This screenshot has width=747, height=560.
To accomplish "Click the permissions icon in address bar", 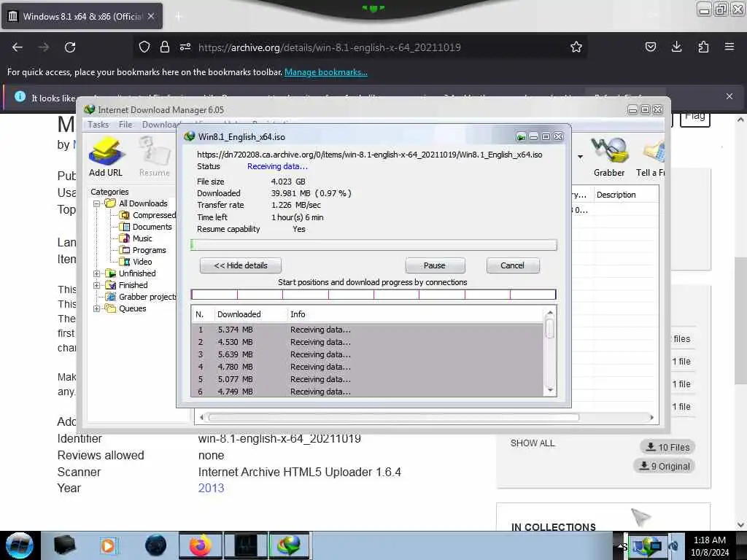I will 185,47.
